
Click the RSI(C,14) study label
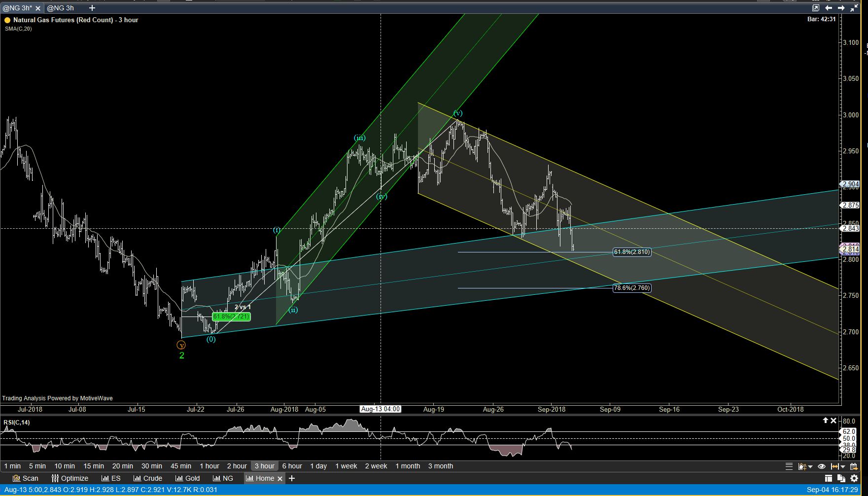[16, 422]
